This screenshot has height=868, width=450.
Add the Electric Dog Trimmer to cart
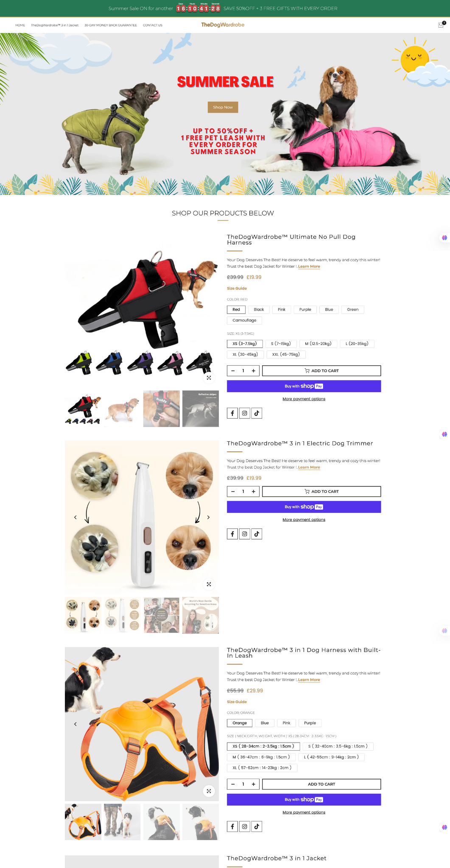click(x=321, y=492)
